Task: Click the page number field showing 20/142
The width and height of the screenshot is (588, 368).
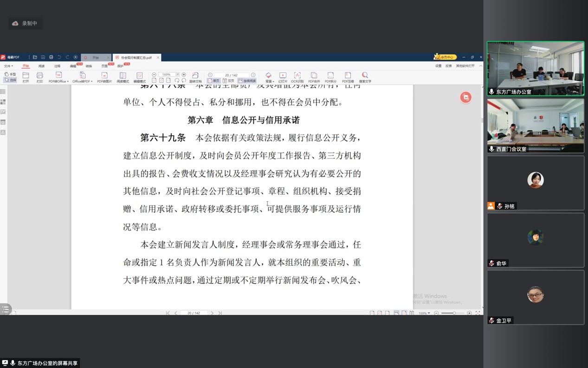Action: coord(231,75)
